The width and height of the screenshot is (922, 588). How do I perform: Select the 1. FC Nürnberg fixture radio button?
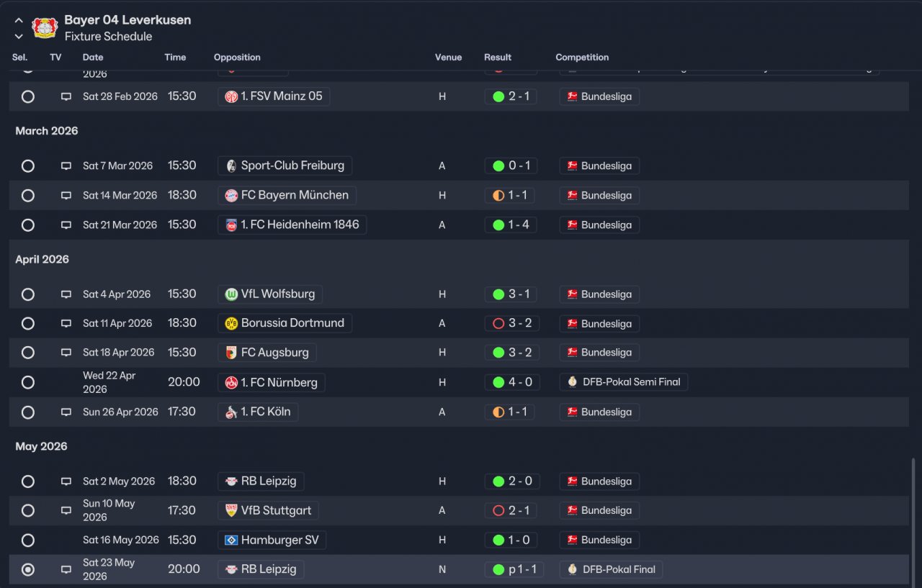28,382
